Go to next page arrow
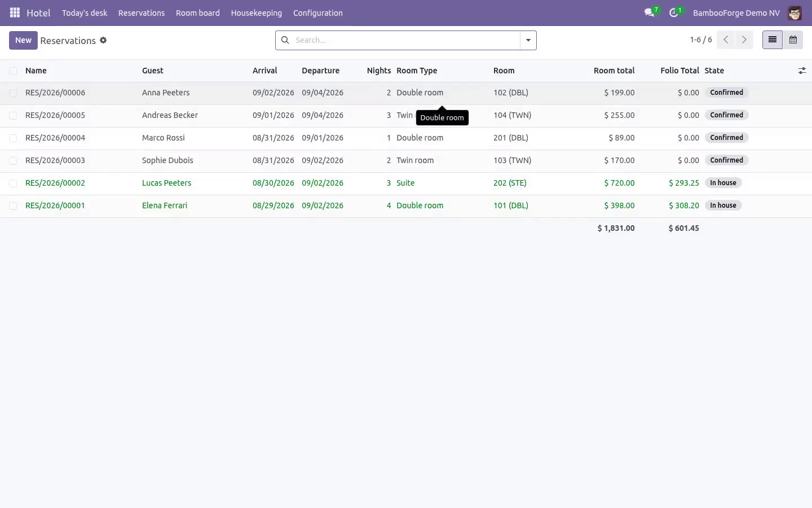 (744, 40)
